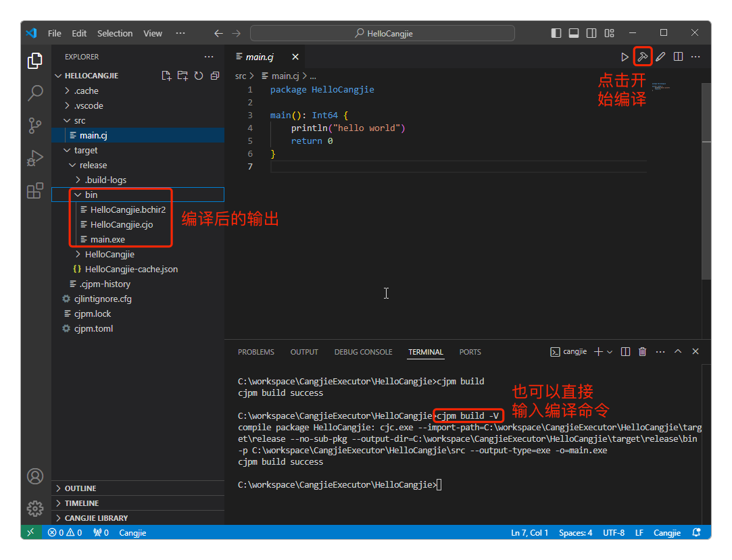This screenshot has width=732, height=560.
Task: Click Spaces: 4 indentation in status bar
Action: 576,532
